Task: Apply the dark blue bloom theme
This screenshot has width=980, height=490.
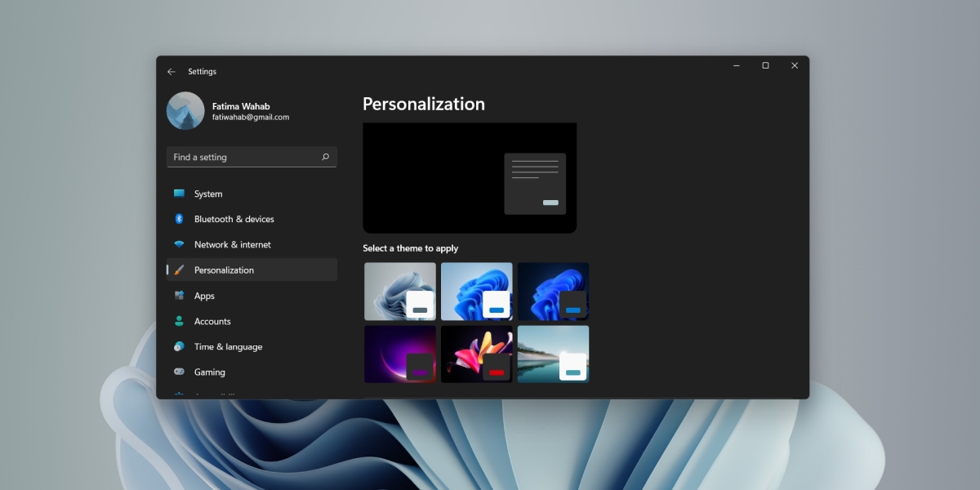Action: coord(553,292)
